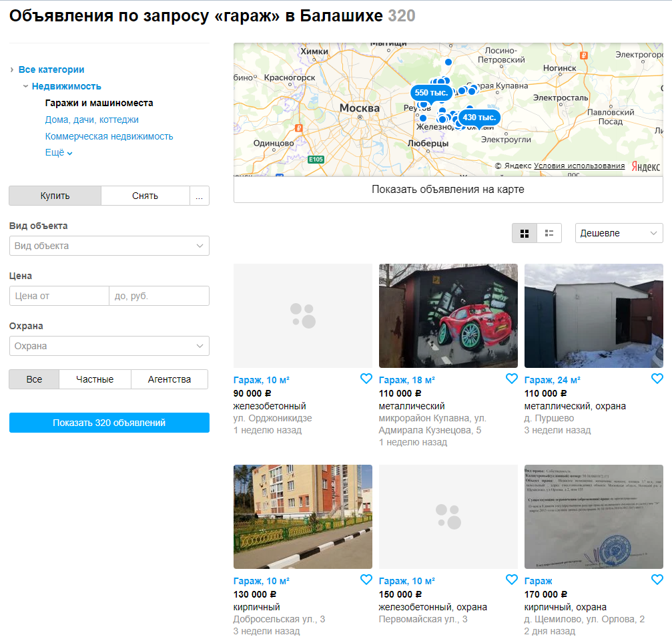Click Показать 320 объявлений button
The width and height of the screenshot is (672, 643).
109,423
